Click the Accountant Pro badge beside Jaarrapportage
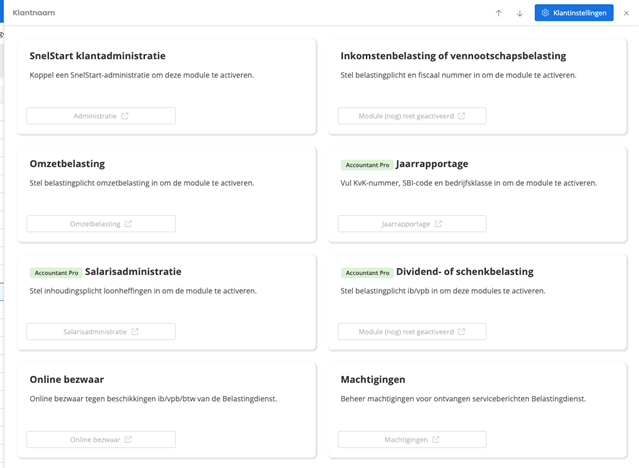Screen dimensions: 639x468 click(x=367, y=165)
